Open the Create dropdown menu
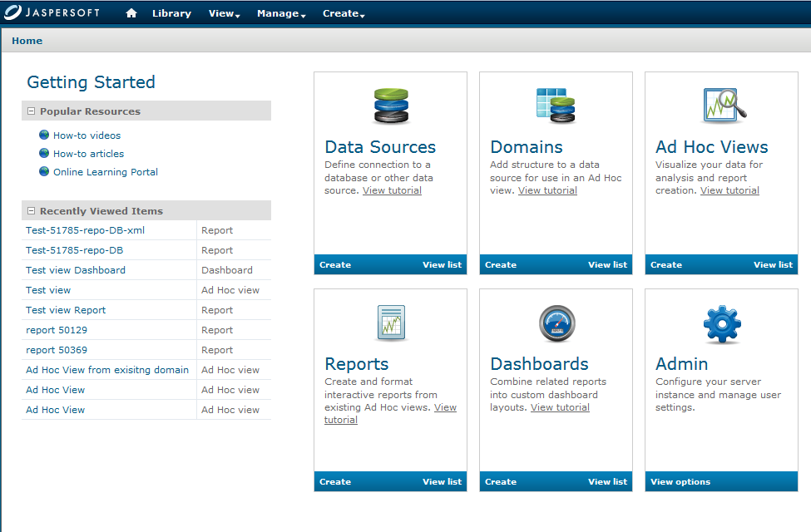The width and height of the screenshot is (811, 532). coord(344,13)
